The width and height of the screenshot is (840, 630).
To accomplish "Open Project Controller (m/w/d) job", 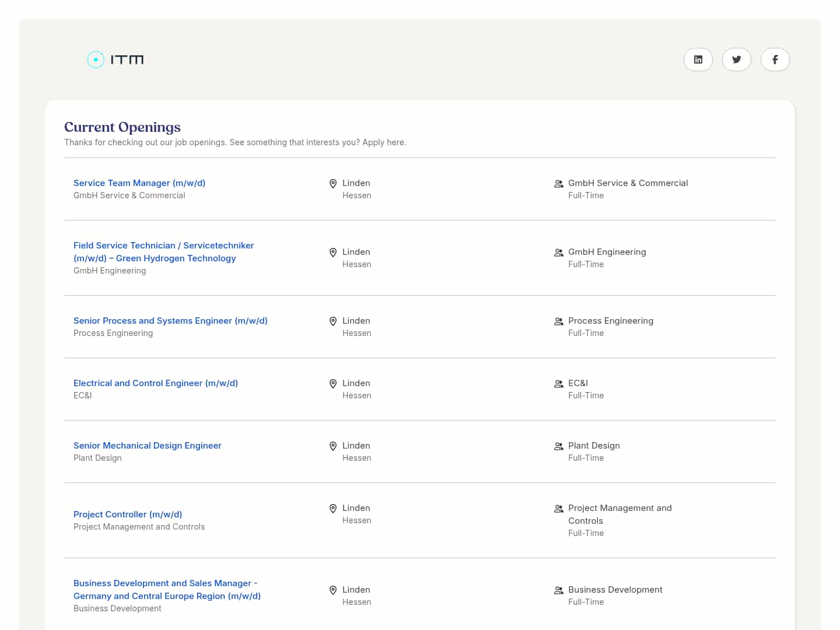I will click(128, 514).
